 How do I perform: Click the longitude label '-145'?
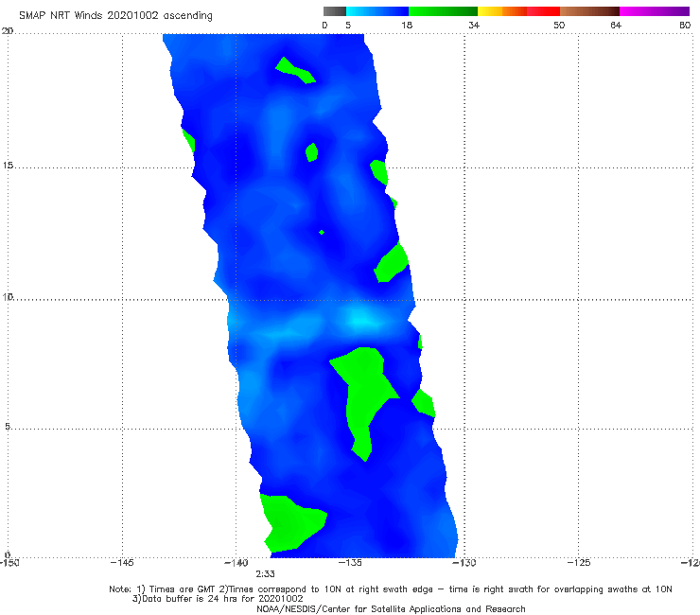[122, 563]
